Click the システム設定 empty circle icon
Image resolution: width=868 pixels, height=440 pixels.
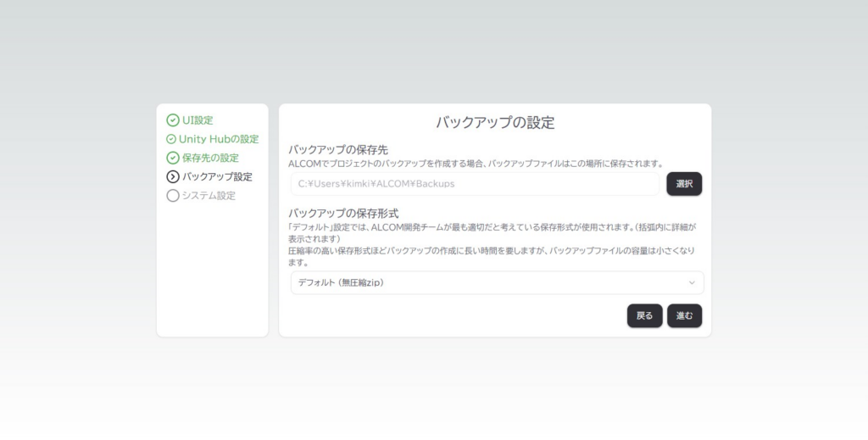[x=173, y=195]
